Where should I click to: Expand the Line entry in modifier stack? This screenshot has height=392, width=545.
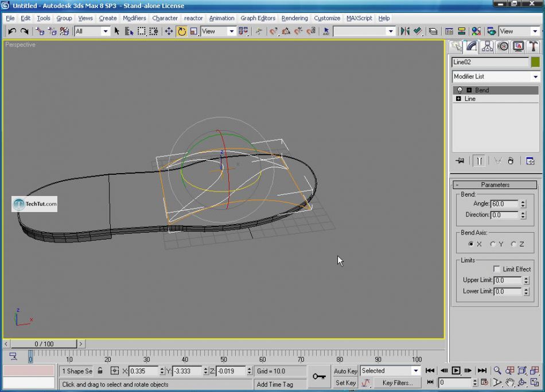458,99
